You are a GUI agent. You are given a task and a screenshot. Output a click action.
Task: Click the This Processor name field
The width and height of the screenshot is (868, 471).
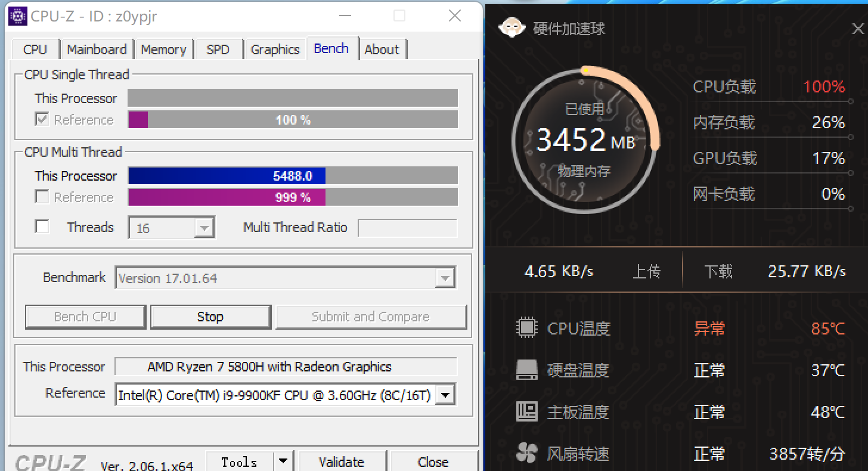point(286,367)
